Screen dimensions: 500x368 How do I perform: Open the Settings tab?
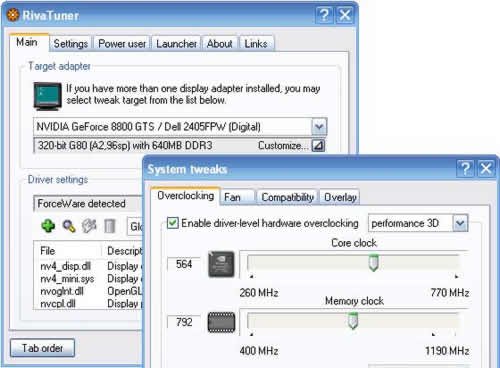tap(71, 44)
